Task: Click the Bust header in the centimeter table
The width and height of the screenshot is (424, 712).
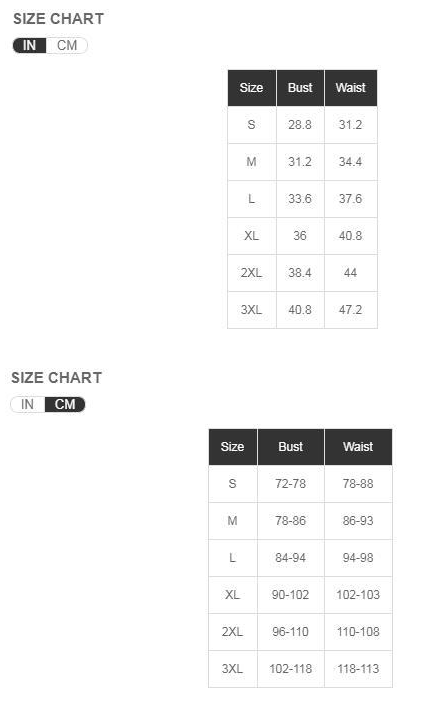Action: pyautogui.click(x=291, y=447)
